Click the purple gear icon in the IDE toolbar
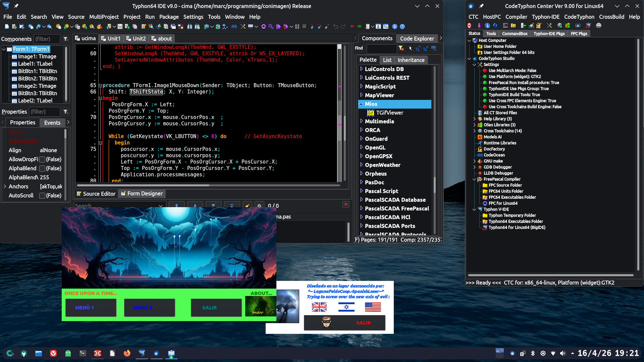The height and width of the screenshot is (362, 644). [x=264, y=26]
